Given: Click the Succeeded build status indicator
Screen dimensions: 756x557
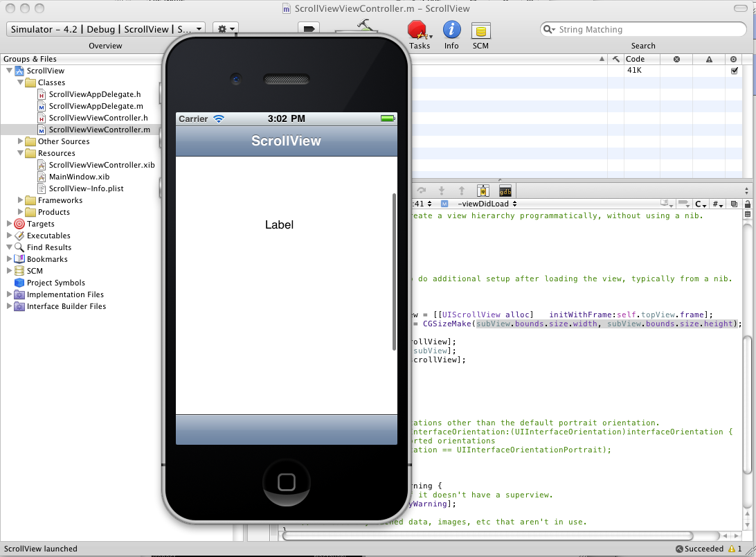Looking at the screenshot, I should pos(700,549).
